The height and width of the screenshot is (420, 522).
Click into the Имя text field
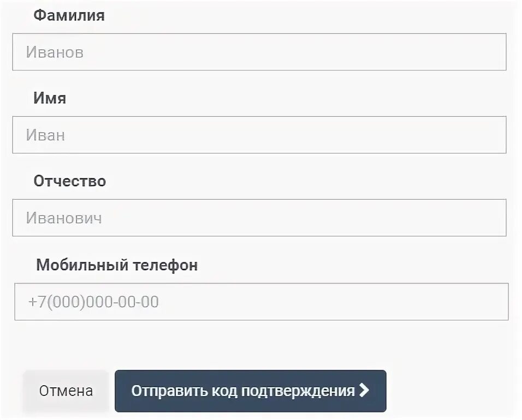[259, 135]
